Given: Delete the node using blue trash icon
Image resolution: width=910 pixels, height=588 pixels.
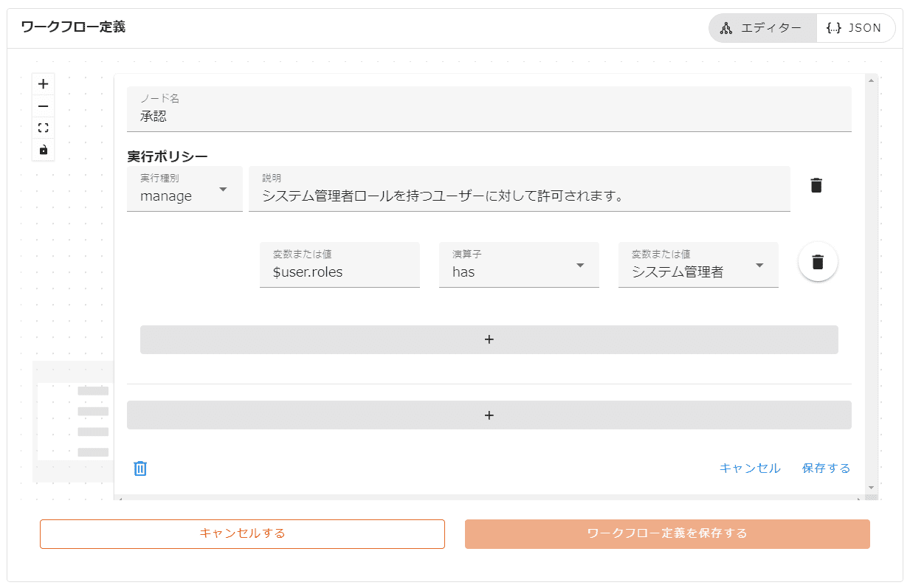Looking at the screenshot, I should pos(140,468).
